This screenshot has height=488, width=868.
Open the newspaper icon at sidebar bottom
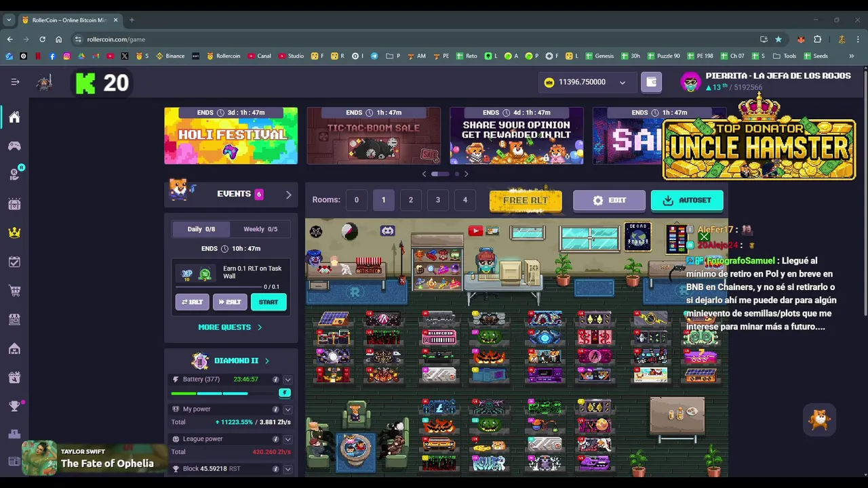click(x=14, y=462)
